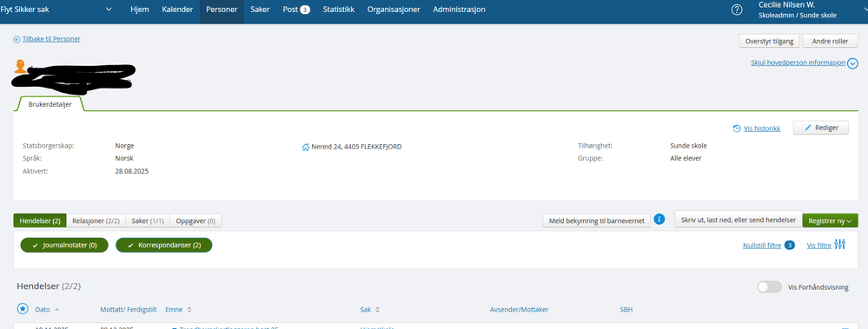Expand the Registrer ny dropdown

click(x=830, y=220)
